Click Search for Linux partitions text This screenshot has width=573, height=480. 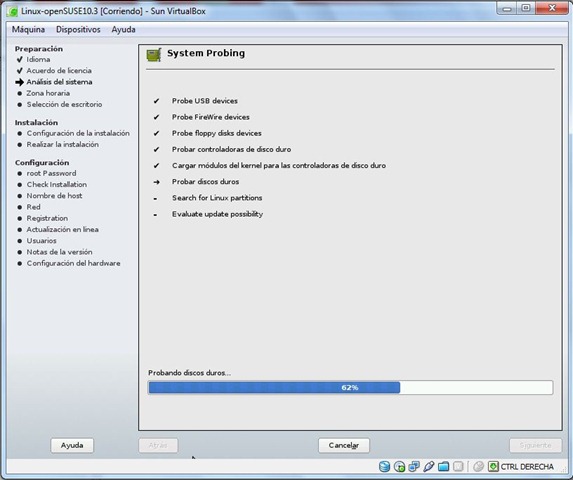tap(217, 198)
